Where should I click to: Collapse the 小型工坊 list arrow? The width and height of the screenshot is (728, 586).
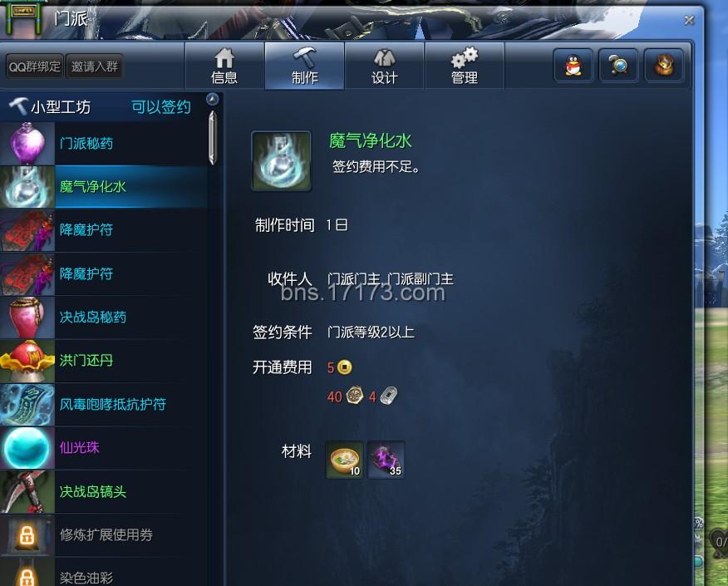tap(212, 99)
